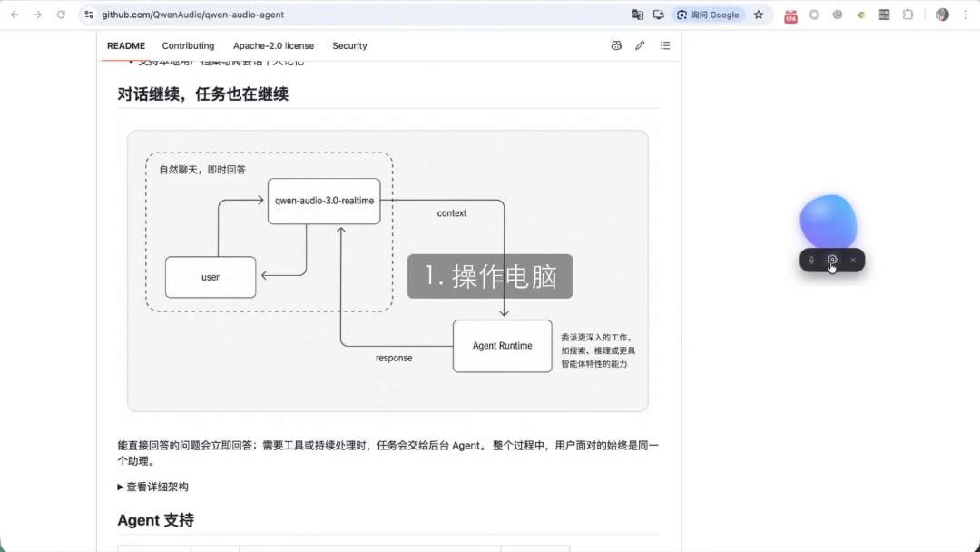Viewport: 980px width, 552px height.
Task: Toggle the microphone on the floating widget
Action: [x=811, y=260]
